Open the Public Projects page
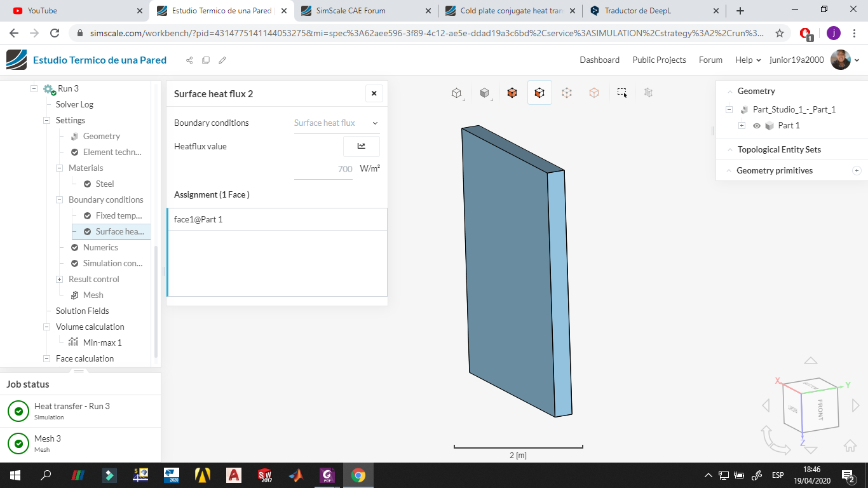The height and width of the screenshot is (488, 868). [659, 60]
